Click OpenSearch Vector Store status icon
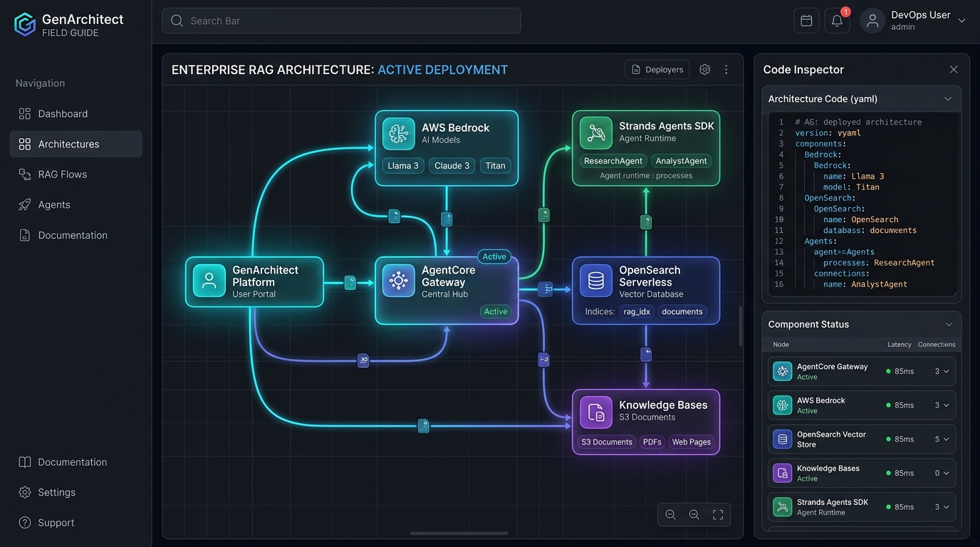 [783, 439]
